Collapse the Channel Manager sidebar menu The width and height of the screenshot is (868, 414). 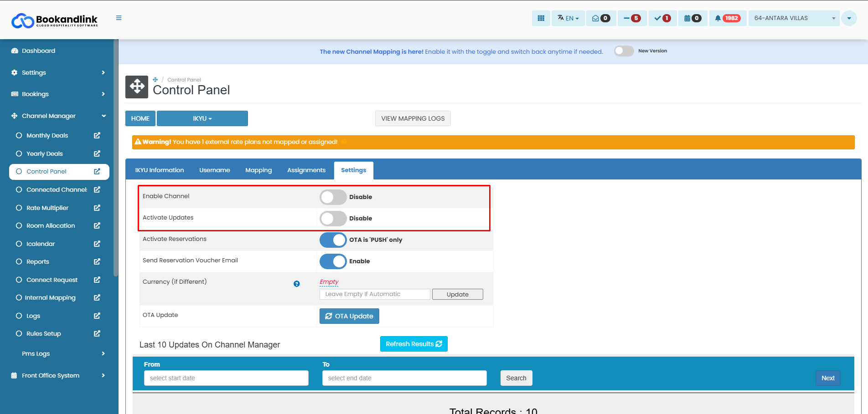point(58,116)
